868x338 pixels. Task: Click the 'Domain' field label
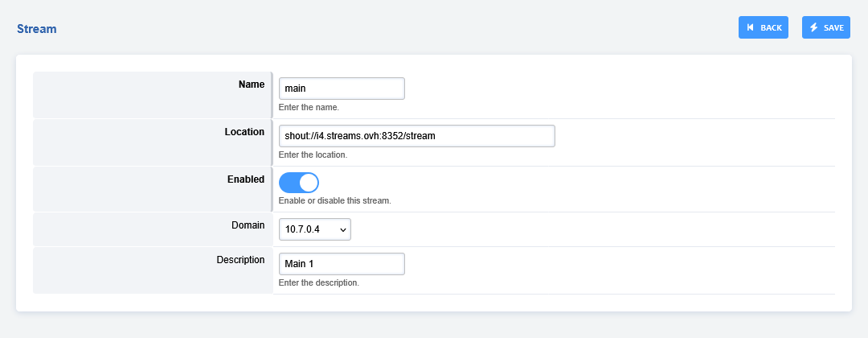[x=247, y=225]
